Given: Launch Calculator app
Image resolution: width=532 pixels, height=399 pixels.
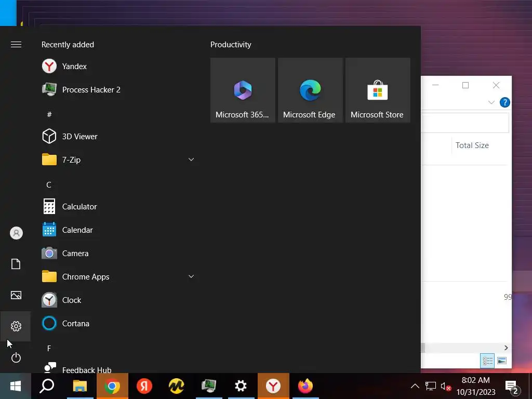Looking at the screenshot, I should point(117,207).
